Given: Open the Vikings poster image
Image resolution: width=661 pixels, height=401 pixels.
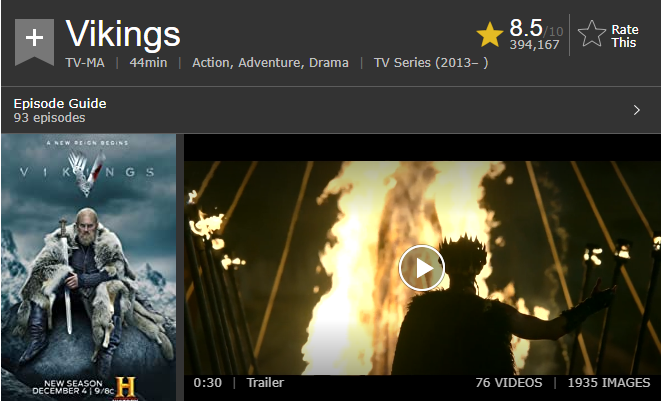Looking at the screenshot, I should pyautogui.click(x=89, y=267).
